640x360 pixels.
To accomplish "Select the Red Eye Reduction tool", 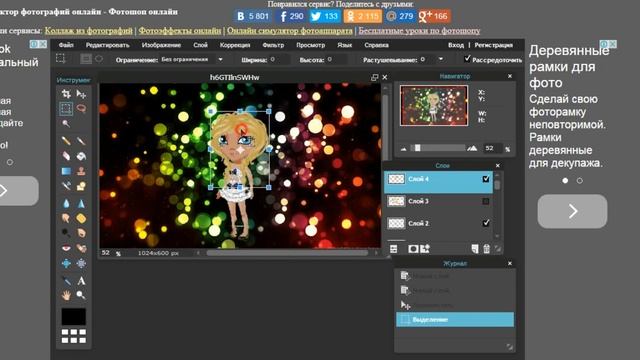I will click(x=66, y=248).
